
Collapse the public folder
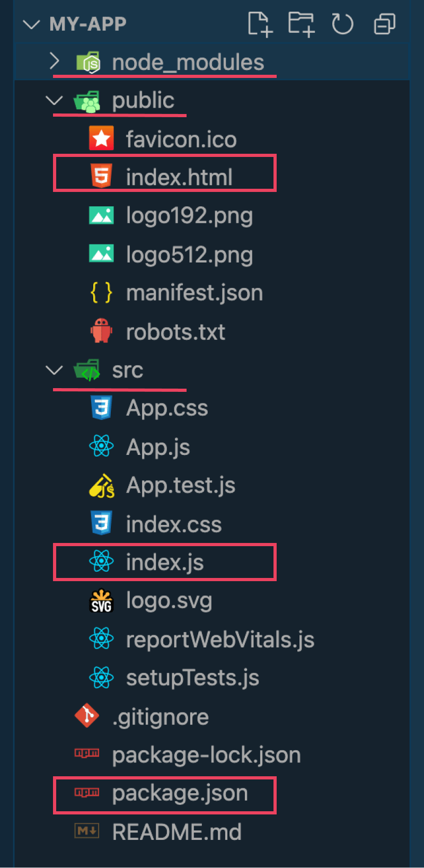point(54,100)
